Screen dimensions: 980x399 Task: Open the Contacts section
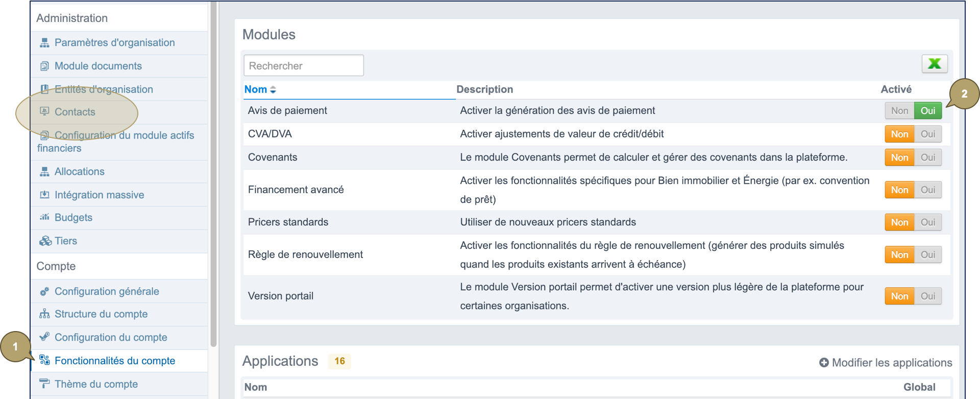[x=75, y=112]
